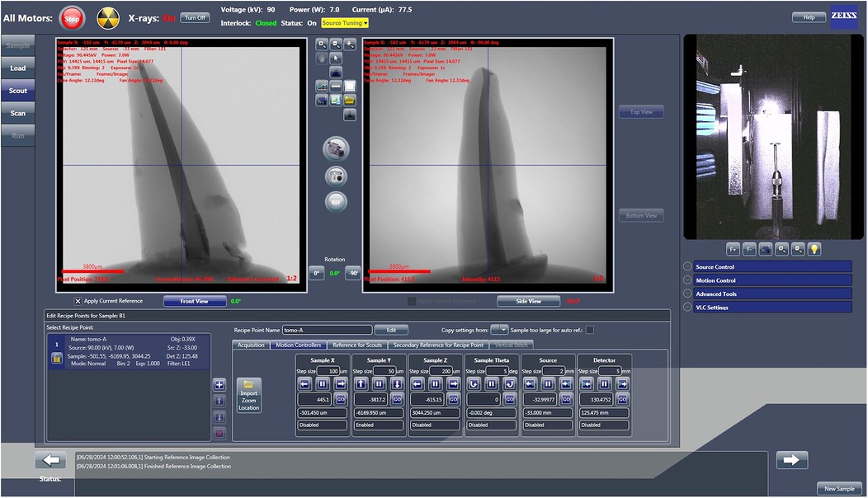This screenshot has width=868, height=498.
Task: Click the Edit button beside Recipe Point Name
Action: (x=391, y=329)
